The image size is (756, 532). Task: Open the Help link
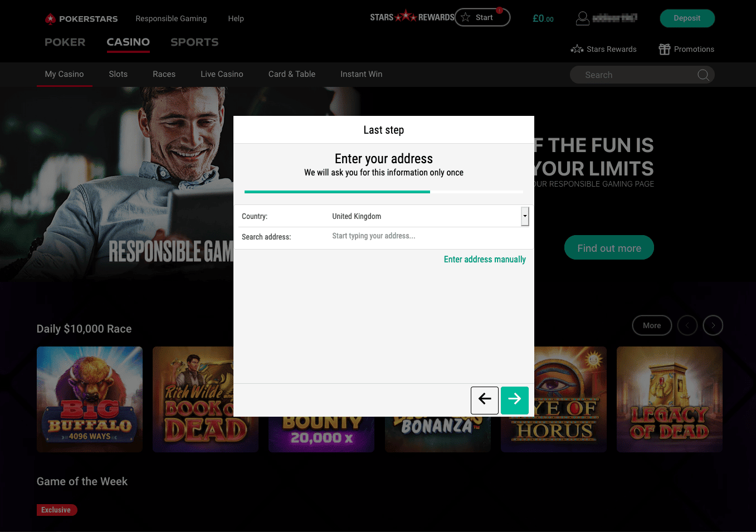[236, 18]
